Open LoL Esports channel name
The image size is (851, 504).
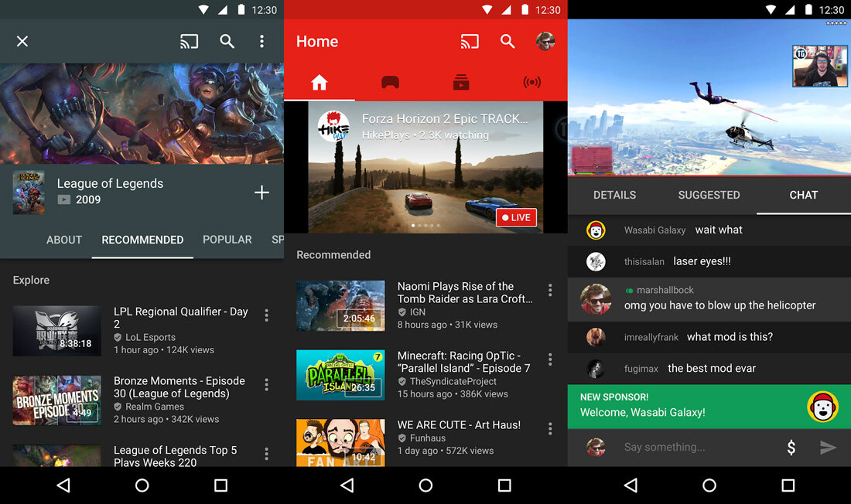[x=150, y=338]
